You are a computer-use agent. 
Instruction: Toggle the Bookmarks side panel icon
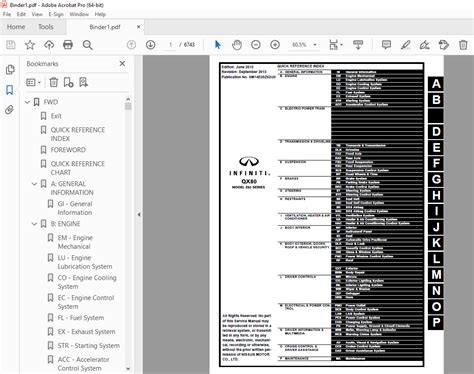click(10, 90)
